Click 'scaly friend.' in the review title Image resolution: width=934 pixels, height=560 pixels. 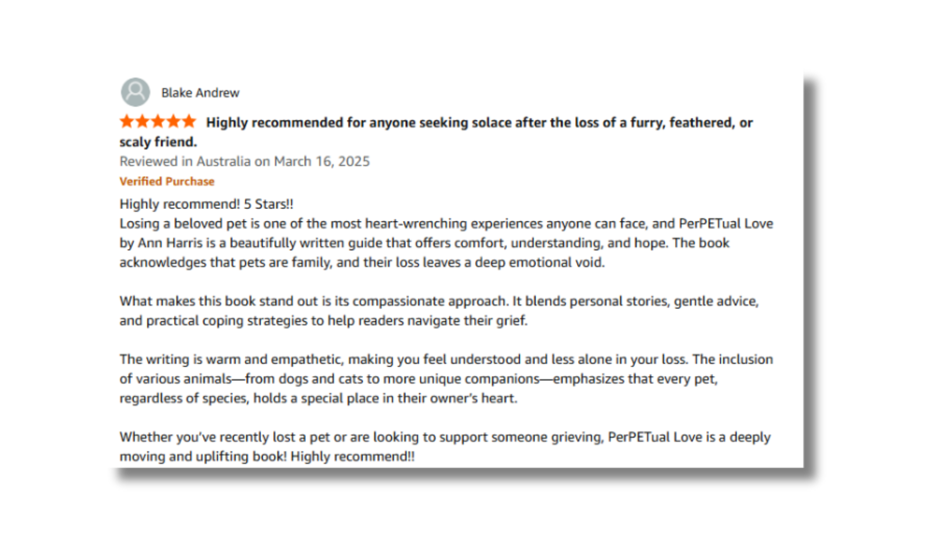158,142
